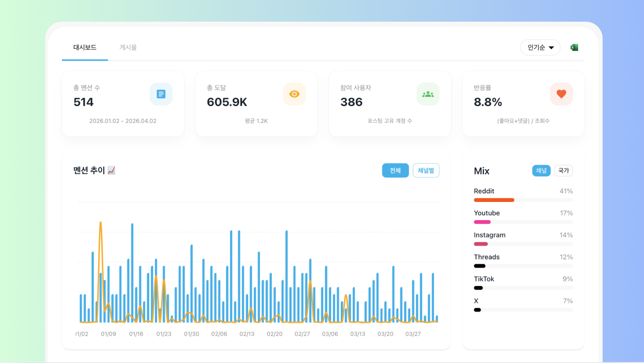Toggle the 전체 chart view
This screenshot has width=644, height=363.
[x=395, y=170]
